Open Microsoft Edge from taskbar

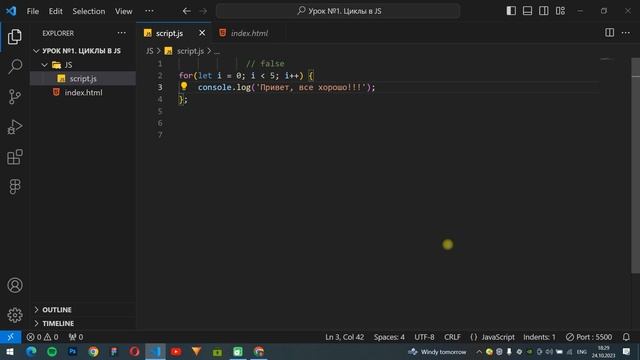pyautogui.click(x=31, y=351)
